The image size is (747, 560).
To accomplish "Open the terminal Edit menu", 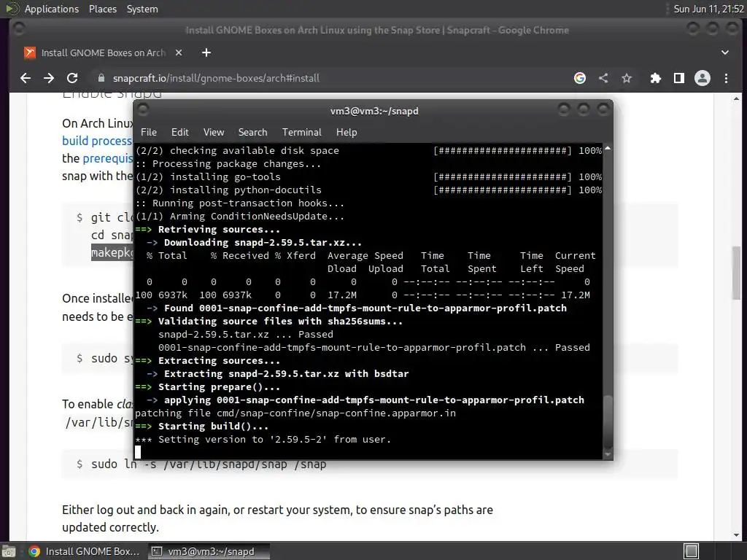I will click(x=180, y=133).
